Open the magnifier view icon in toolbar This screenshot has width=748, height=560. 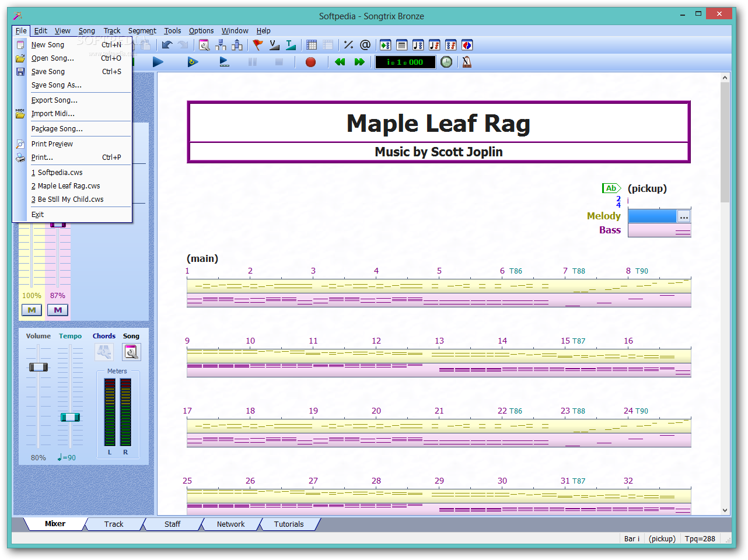(x=204, y=45)
